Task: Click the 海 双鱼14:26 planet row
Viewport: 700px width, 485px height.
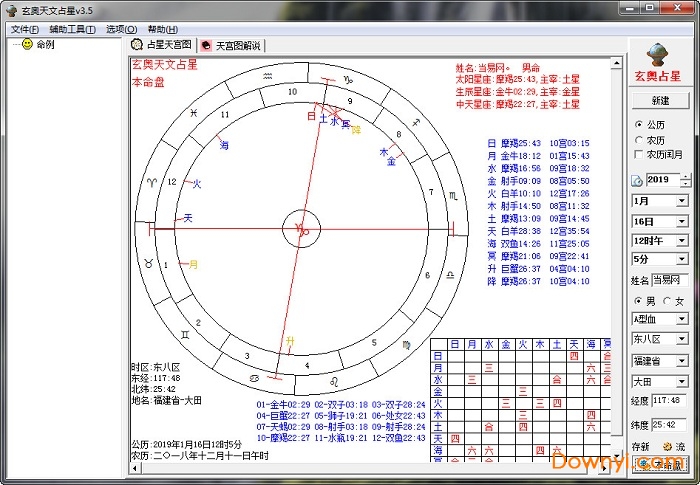Action: coord(538,243)
